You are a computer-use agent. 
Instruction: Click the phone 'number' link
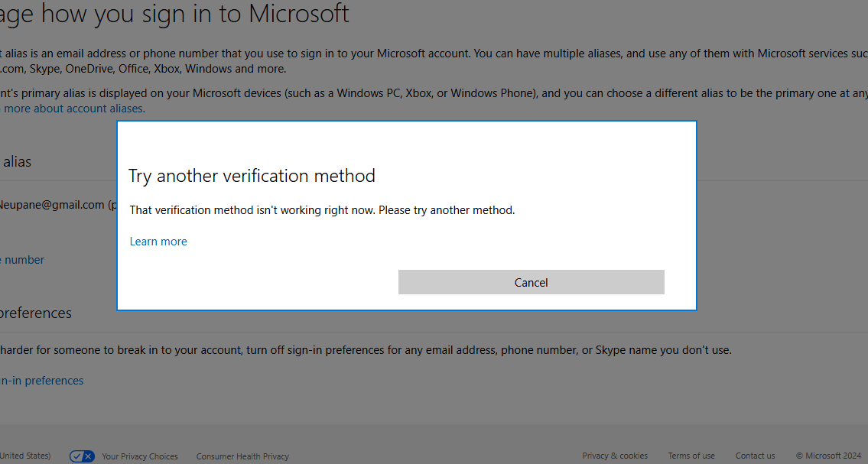pyautogui.click(x=22, y=260)
